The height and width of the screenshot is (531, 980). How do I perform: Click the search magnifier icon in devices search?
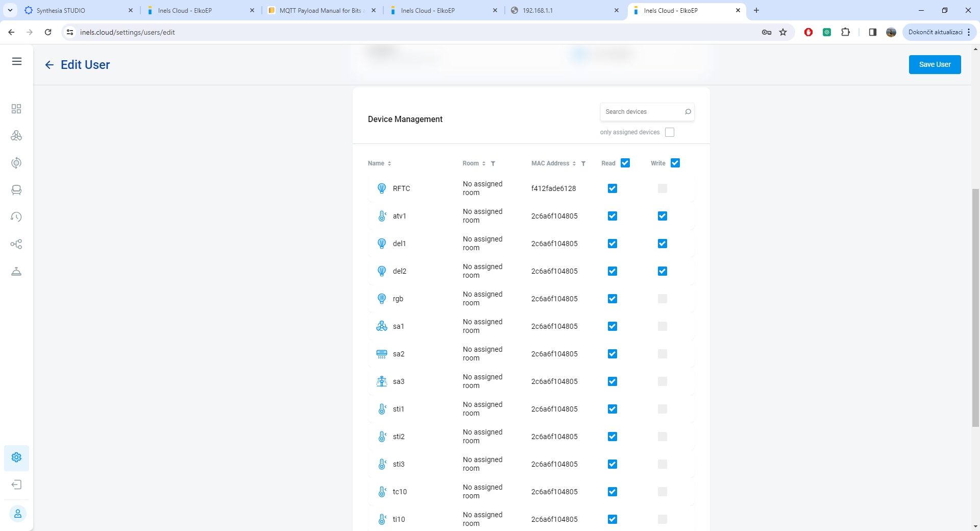point(688,112)
